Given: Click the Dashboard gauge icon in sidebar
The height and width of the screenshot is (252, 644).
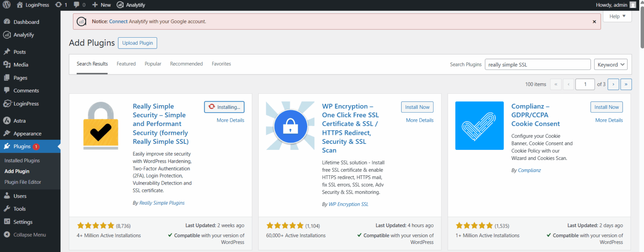Looking at the screenshot, I should 7,22.
